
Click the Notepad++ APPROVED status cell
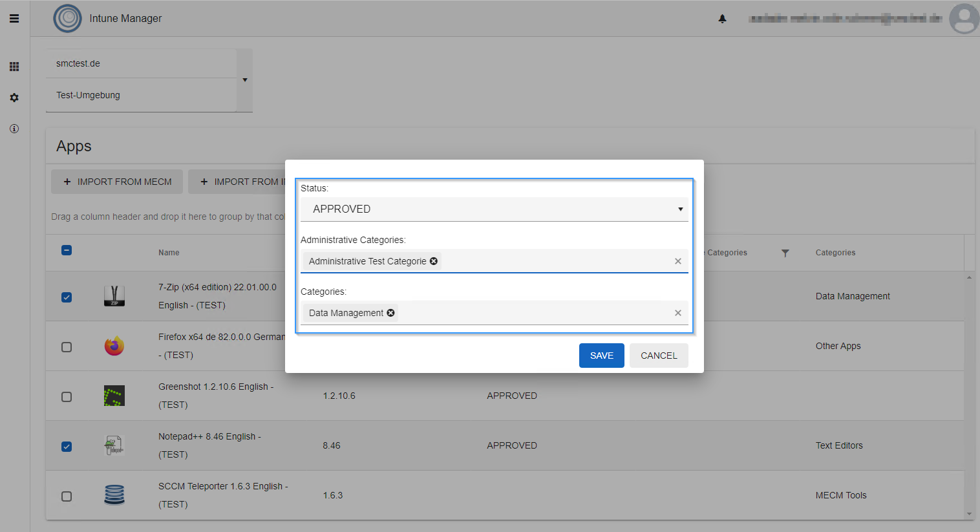[x=512, y=445]
